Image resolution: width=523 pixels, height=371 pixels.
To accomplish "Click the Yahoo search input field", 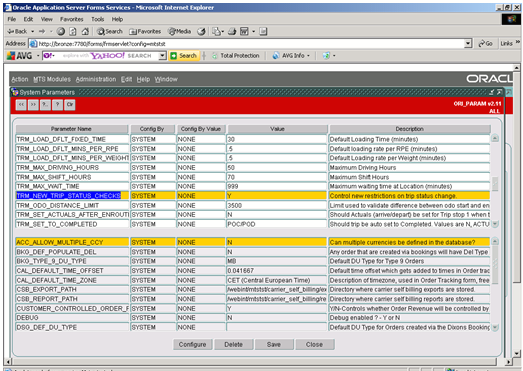I will coord(101,56).
